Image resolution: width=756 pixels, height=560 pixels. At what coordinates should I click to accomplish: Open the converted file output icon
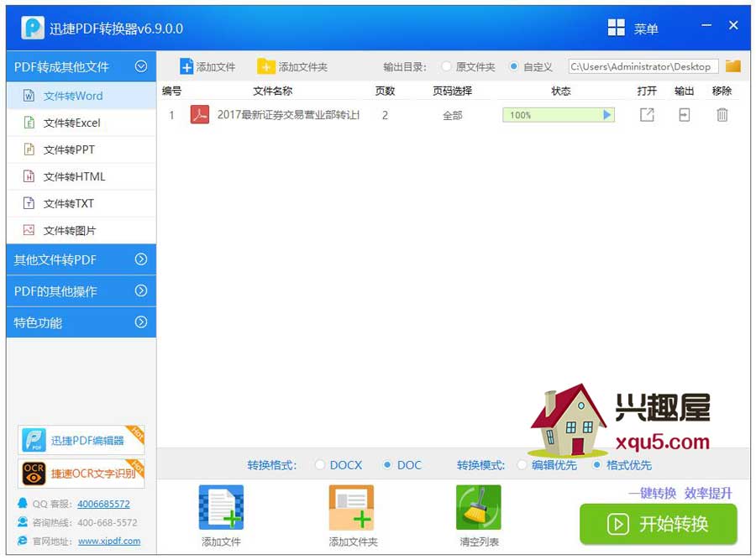click(x=685, y=115)
